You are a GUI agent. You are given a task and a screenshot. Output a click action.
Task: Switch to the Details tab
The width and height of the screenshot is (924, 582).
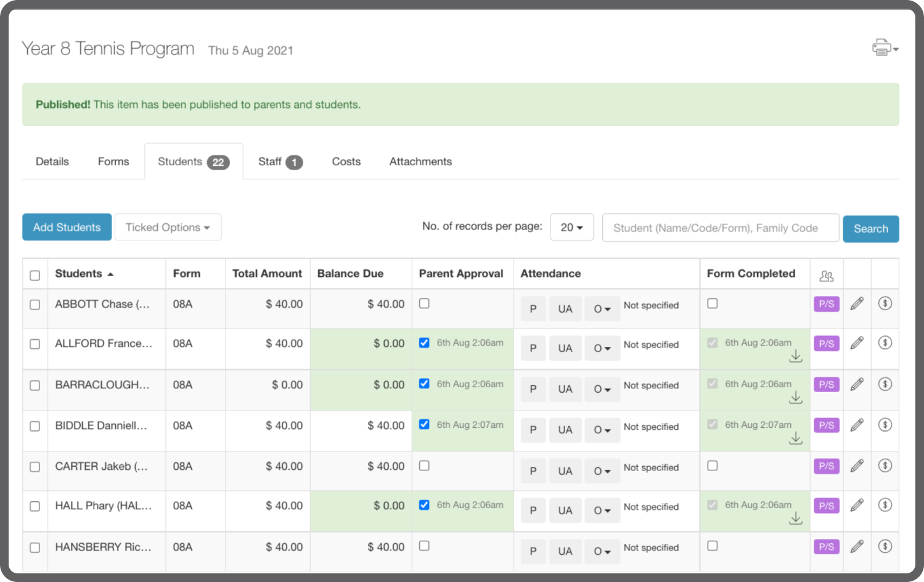click(x=52, y=162)
